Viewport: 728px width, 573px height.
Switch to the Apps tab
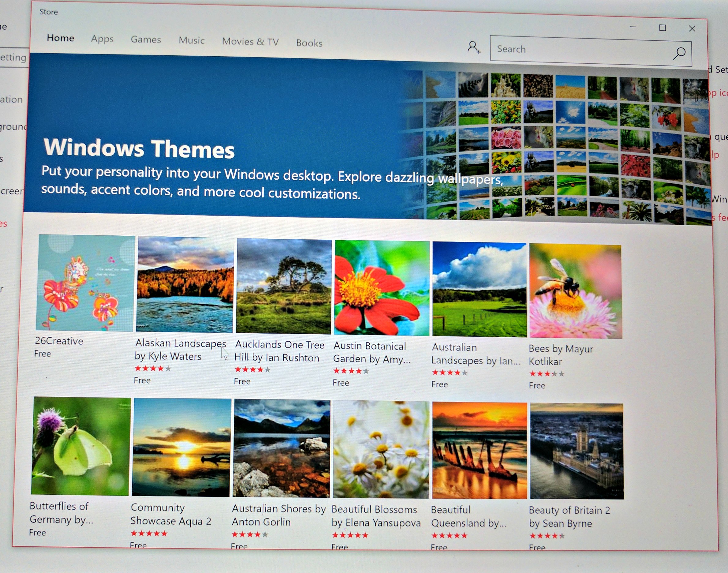click(x=102, y=39)
